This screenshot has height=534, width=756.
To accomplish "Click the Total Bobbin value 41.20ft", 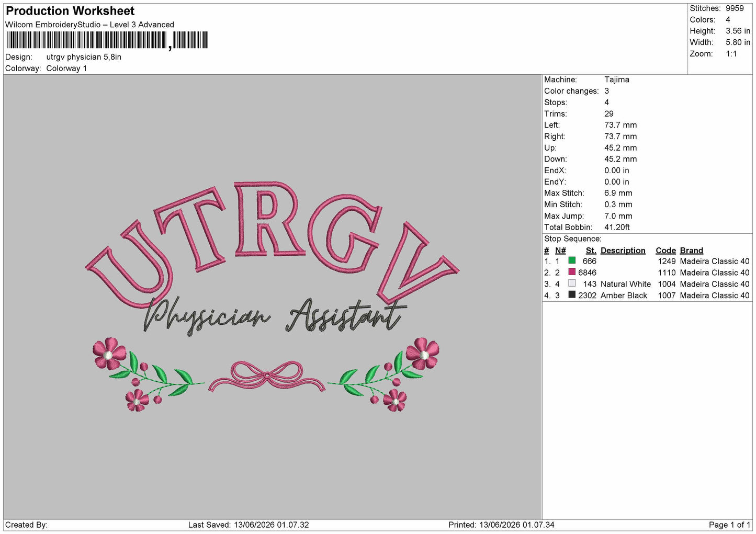I will 617,228.
